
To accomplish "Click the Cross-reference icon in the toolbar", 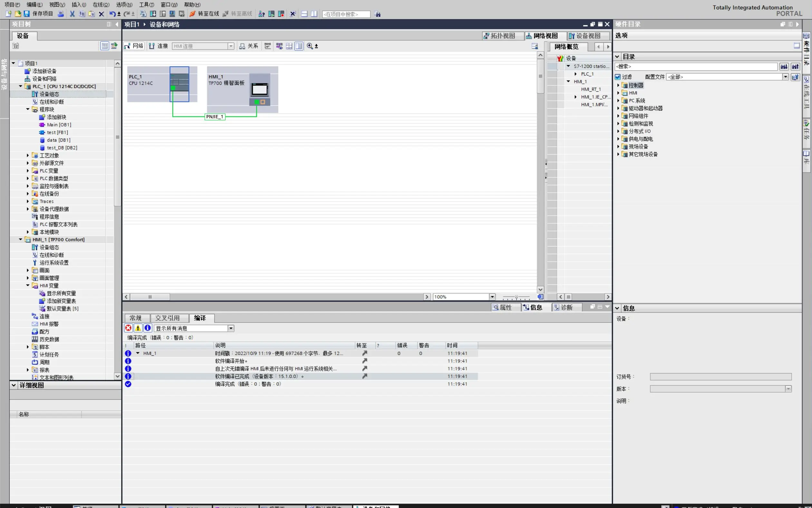I will pyautogui.click(x=293, y=14).
